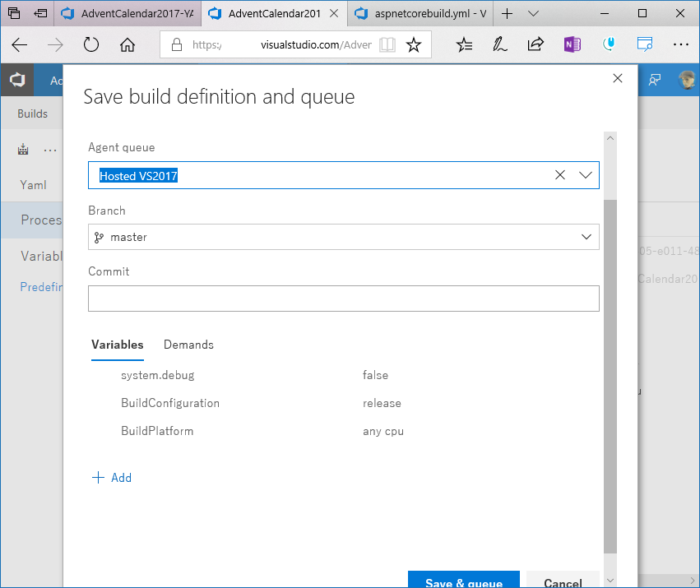Click the browser Back arrow
Screen dimensions: 700x588
(x=20, y=44)
